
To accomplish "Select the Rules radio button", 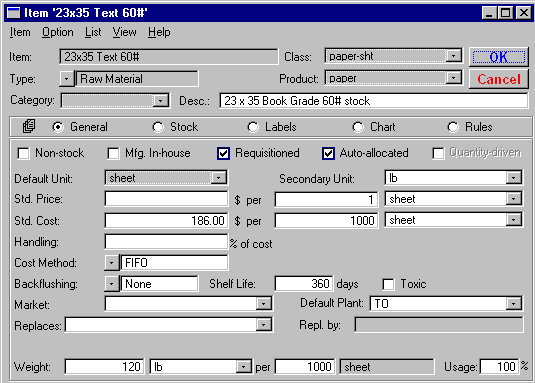I will point(453,127).
